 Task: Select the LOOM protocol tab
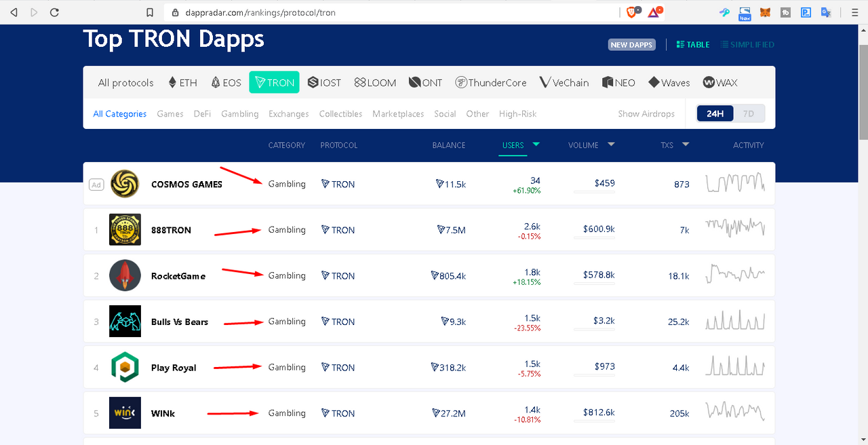[375, 83]
